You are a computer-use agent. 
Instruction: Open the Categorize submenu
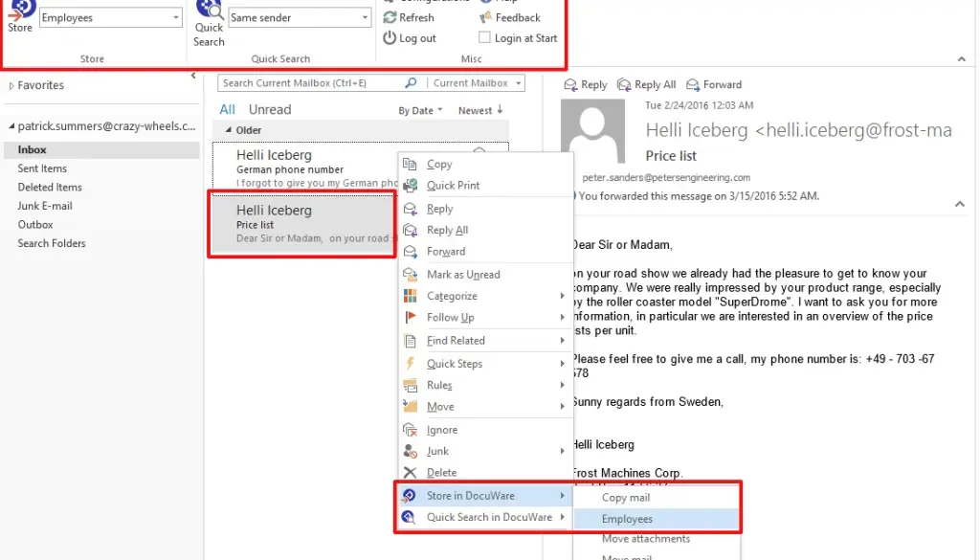point(484,296)
